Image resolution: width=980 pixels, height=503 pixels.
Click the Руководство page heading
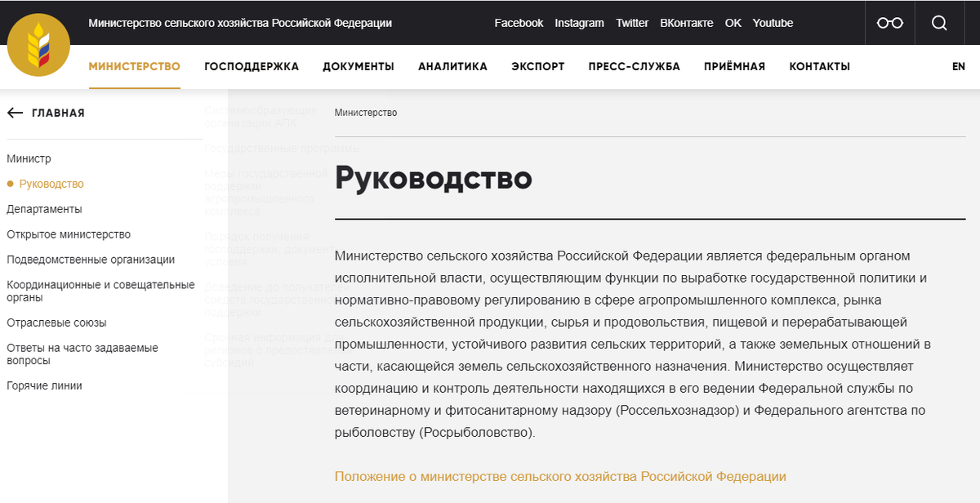click(x=434, y=178)
